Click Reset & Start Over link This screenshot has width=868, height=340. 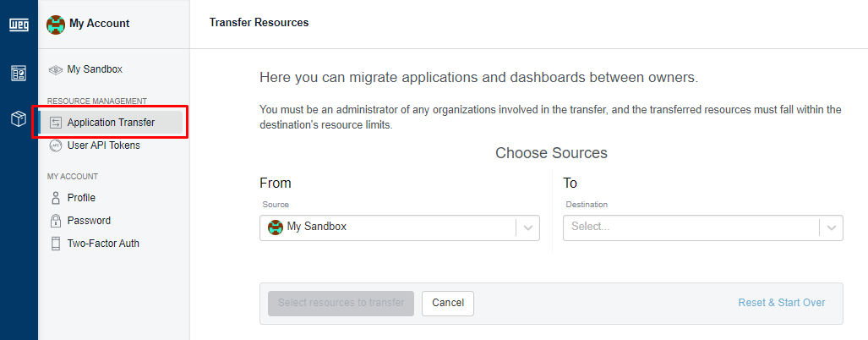pos(782,303)
